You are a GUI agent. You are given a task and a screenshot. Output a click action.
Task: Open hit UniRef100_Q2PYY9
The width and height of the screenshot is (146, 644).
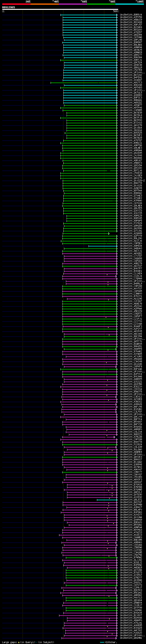(x=131, y=236)
